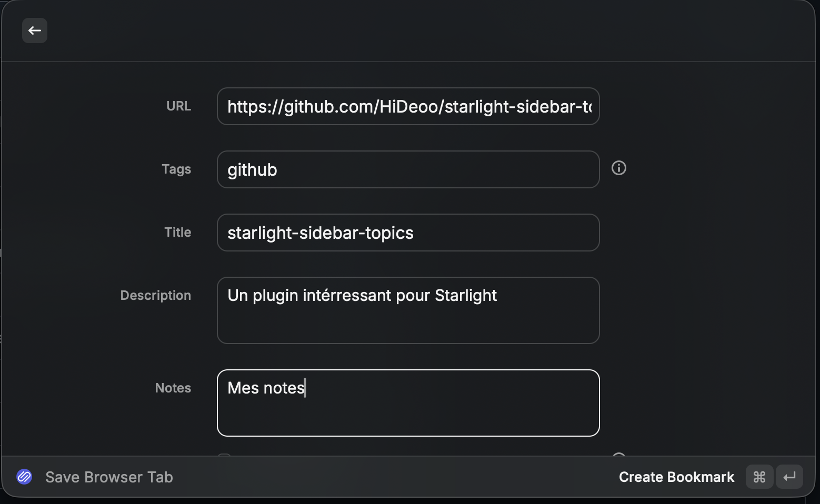Select the Title field starlight-sidebar-topics

[408, 233]
